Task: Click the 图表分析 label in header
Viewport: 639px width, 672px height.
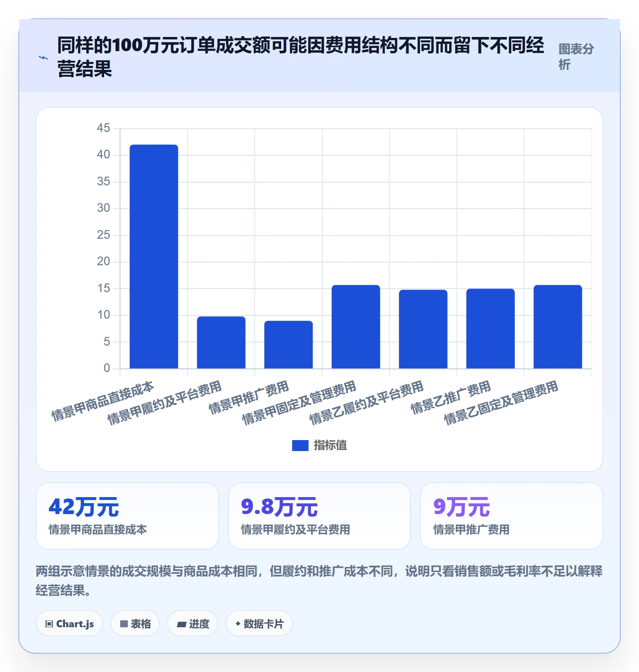Action: click(x=576, y=57)
